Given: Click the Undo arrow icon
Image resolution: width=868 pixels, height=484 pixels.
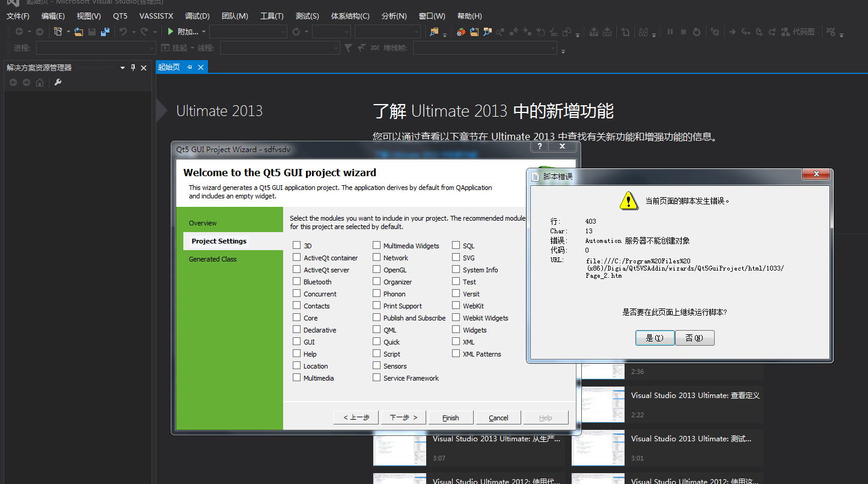Looking at the screenshot, I should [123, 31].
